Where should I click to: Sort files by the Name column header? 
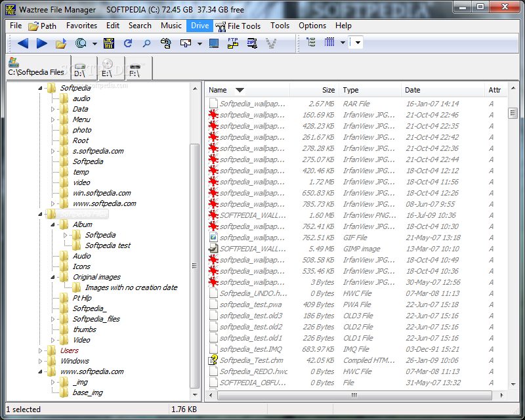click(247, 90)
